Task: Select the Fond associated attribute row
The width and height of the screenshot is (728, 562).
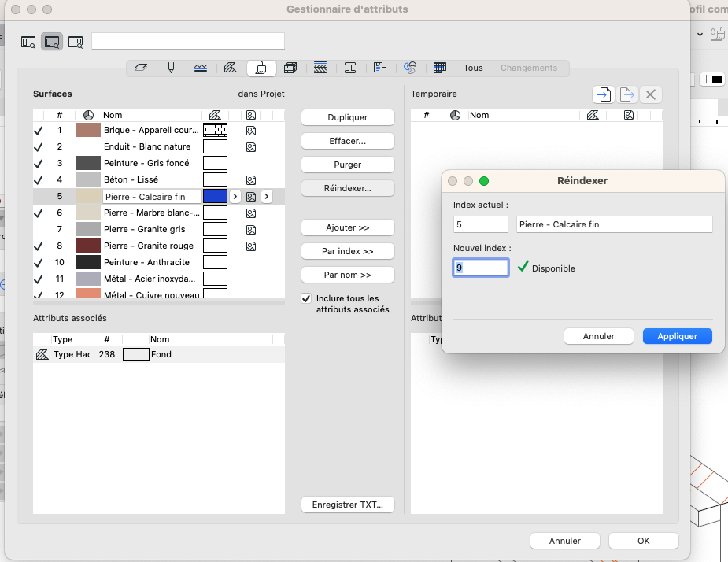Action: coord(159,355)
